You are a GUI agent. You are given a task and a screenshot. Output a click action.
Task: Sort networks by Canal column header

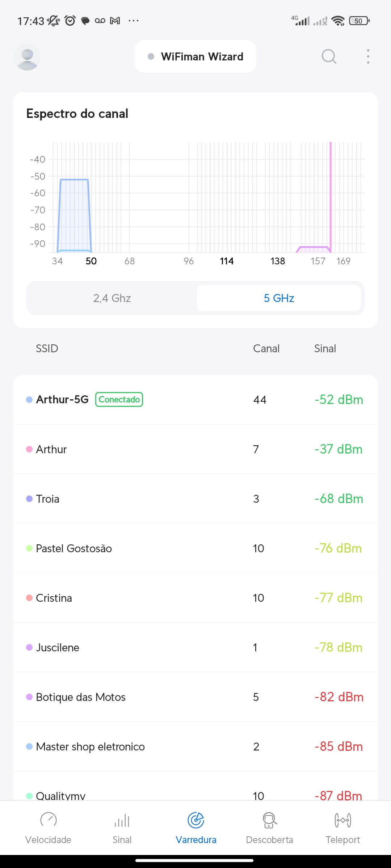[266, 348]
